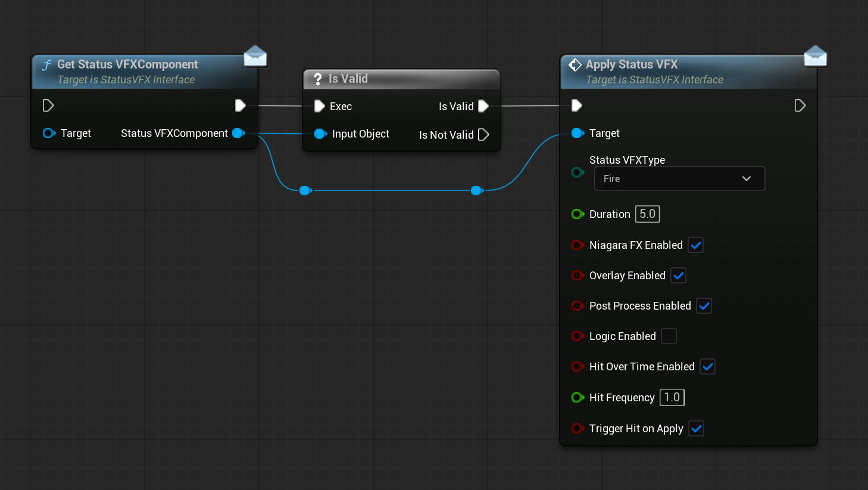Uncheck Trigger Hit on Apply
Viewport: 868px width, 490px height.
pyautogui.click(x=696, y=428)
